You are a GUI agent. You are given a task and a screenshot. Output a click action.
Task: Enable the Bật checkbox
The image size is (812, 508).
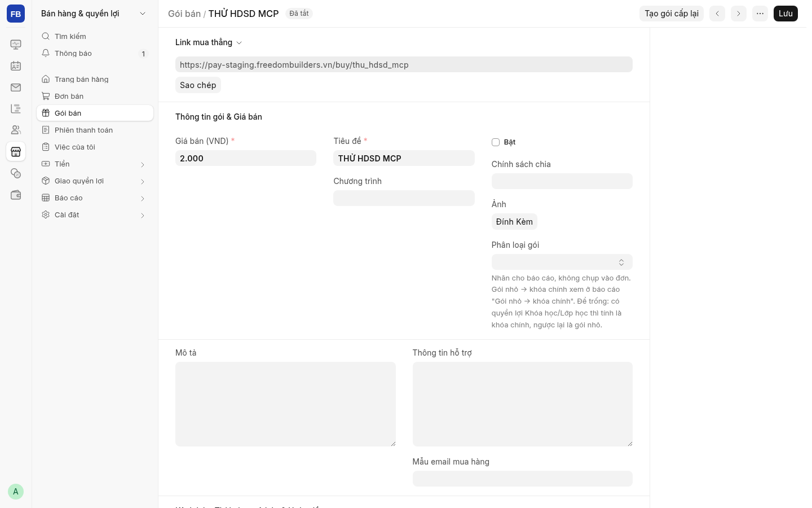point(496,142)
